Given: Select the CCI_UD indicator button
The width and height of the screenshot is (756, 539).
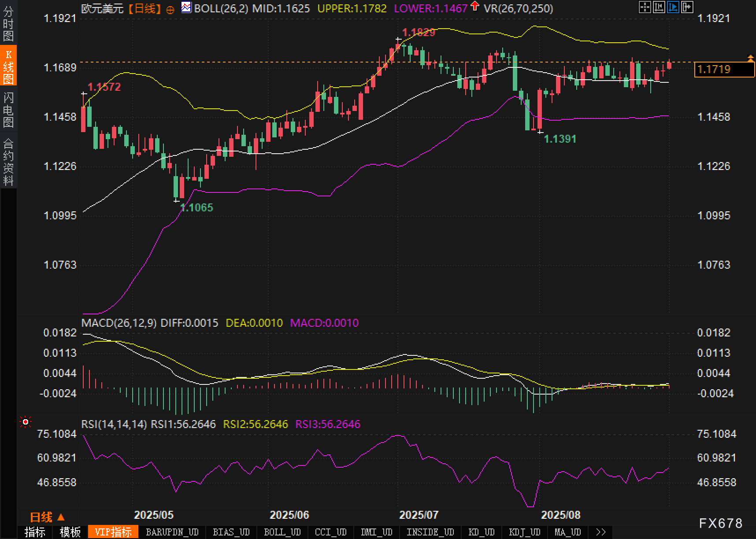Looking at the screenshot, I should 330,532.
